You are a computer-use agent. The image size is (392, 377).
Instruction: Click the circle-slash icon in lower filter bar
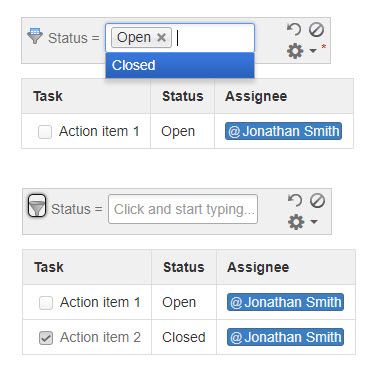317,201
